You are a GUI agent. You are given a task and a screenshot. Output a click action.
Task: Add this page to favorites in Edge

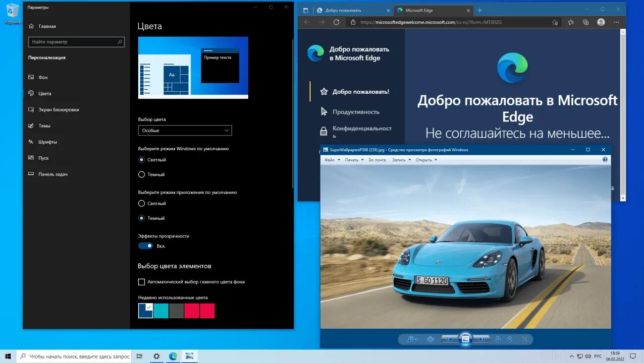[555, 22]
